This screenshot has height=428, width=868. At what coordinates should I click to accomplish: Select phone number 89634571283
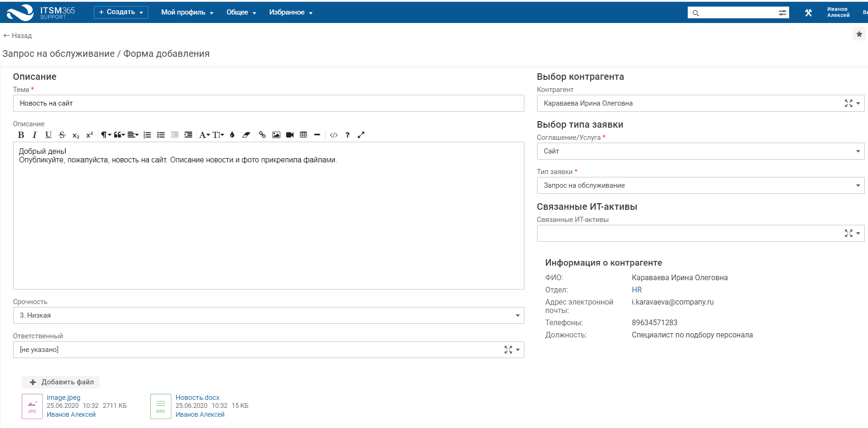click(x=654, y=323)
